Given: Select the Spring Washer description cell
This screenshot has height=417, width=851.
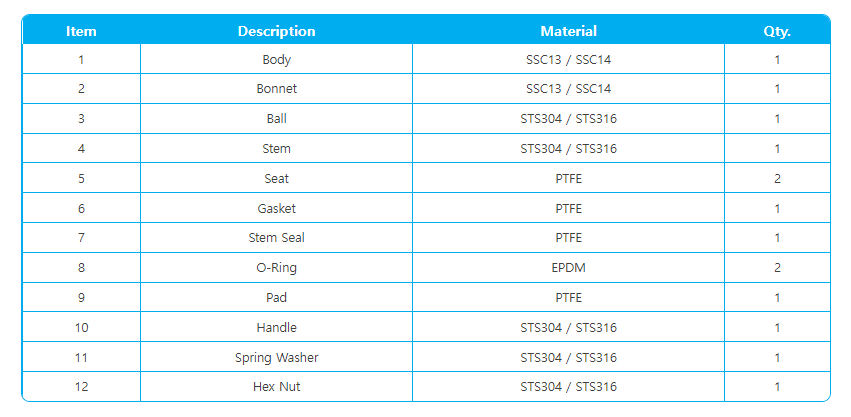Looking at the screenshot, I should (276, 357).
